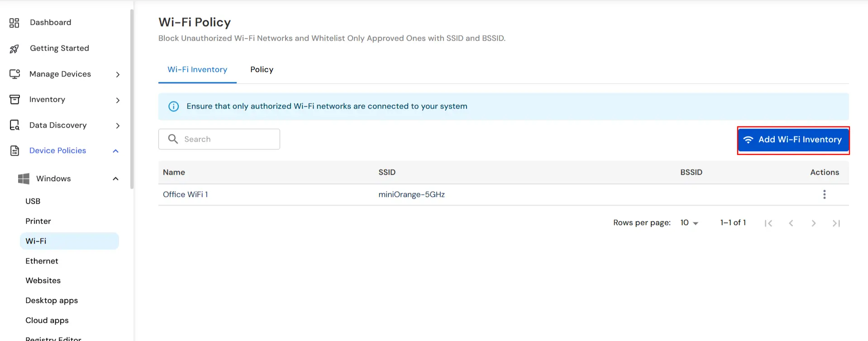Screen dimensions: 868x341
Task: Open Rows per page dropdown
Action: (689, 223)
